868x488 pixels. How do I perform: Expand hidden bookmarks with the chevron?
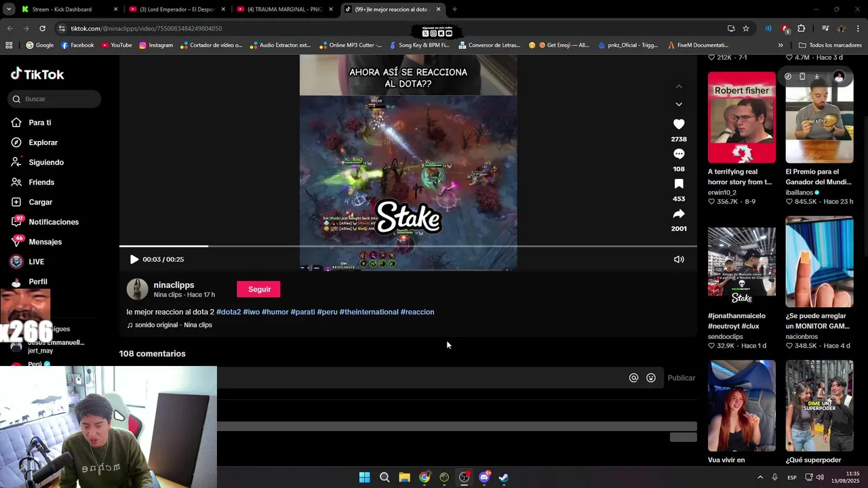[x=781, y=45]
